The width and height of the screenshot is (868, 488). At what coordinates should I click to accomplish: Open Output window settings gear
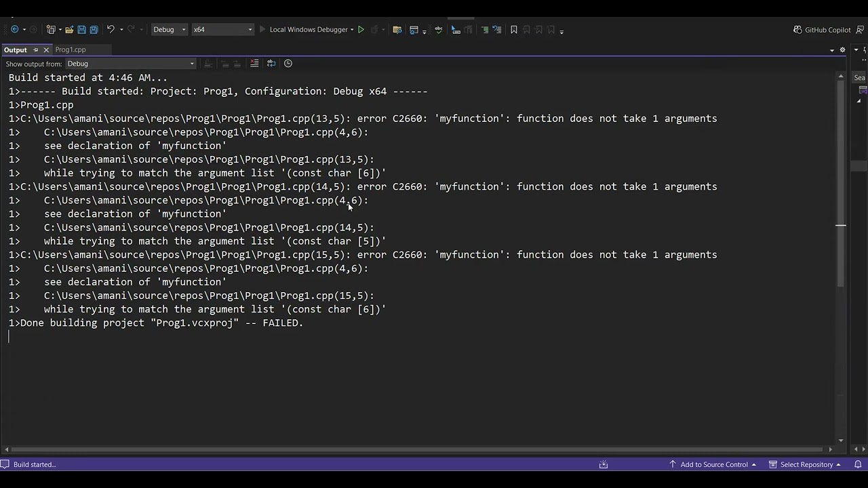pos(843,49)
